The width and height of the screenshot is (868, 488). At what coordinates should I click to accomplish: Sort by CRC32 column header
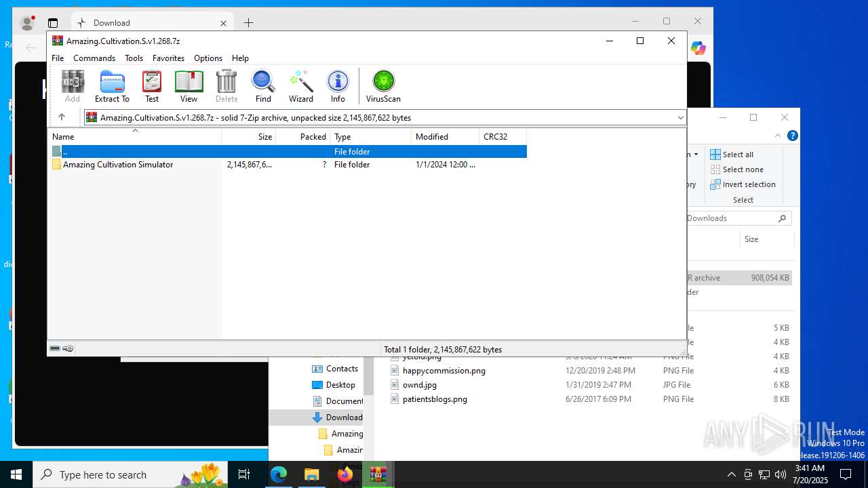pos(503,137)
